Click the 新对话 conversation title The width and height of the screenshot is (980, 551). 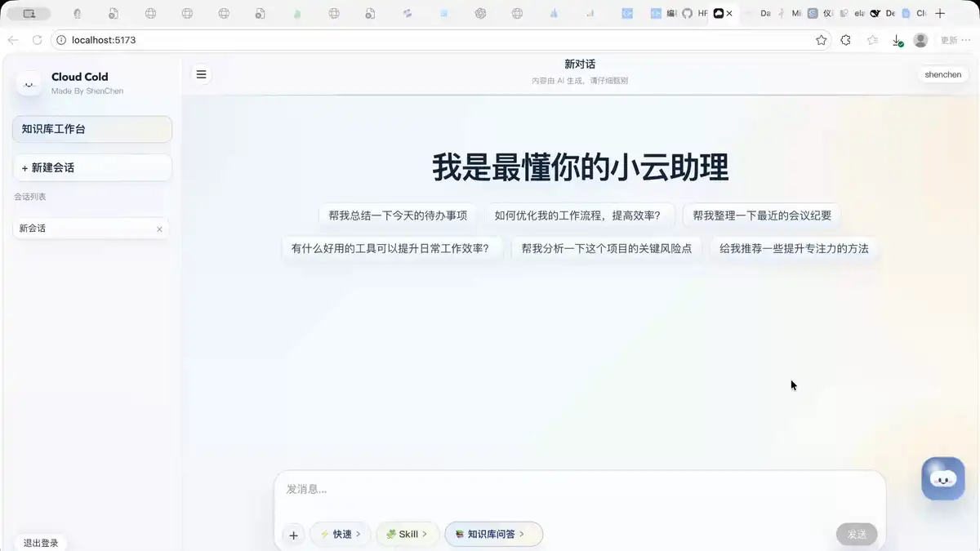pos(580,64)
